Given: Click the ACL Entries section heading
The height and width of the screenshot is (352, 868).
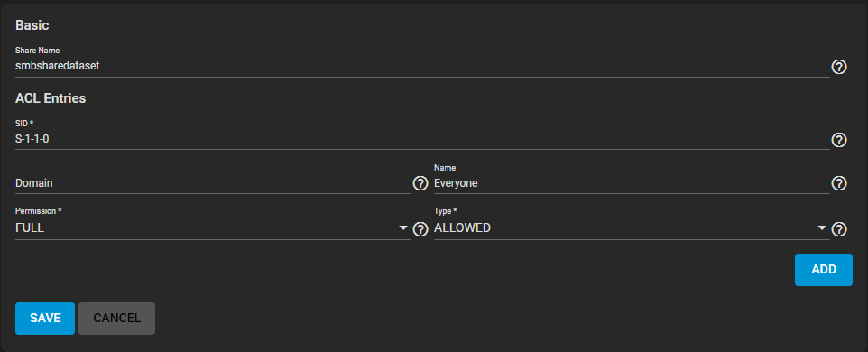Looking at the screenshot, I should click(51, 98).
